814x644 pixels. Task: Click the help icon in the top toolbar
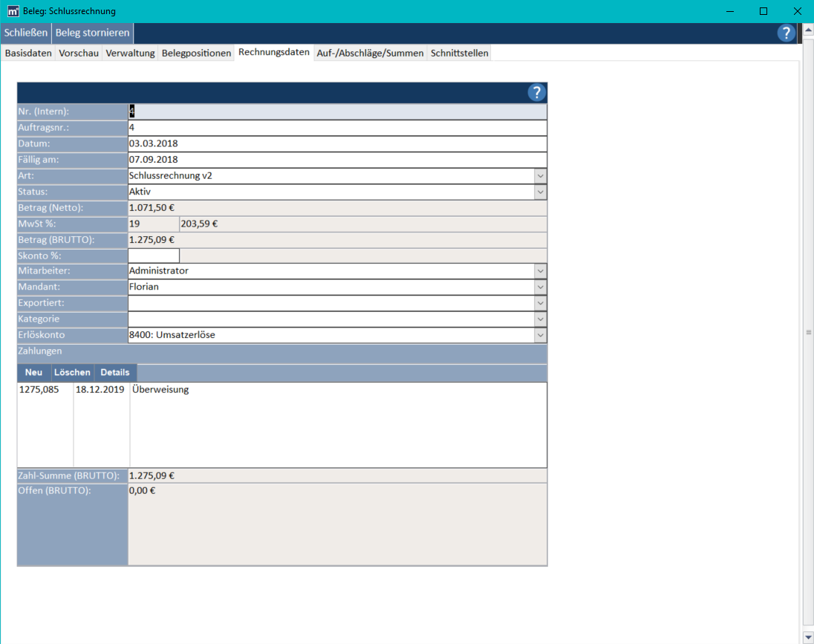click(786, 33)
